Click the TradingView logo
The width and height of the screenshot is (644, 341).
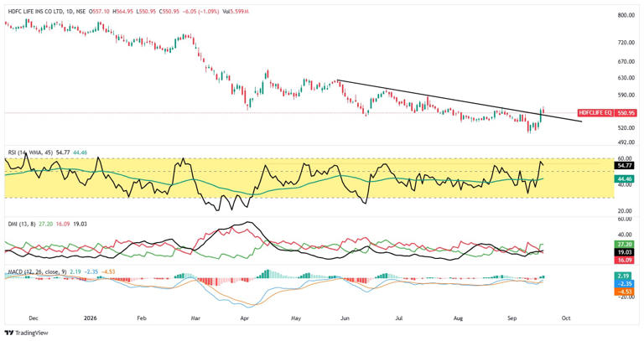[26, 333]
